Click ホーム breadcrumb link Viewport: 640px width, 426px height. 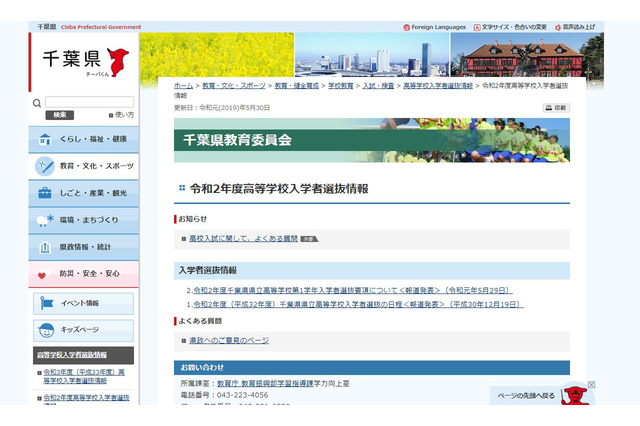[183, 86]
